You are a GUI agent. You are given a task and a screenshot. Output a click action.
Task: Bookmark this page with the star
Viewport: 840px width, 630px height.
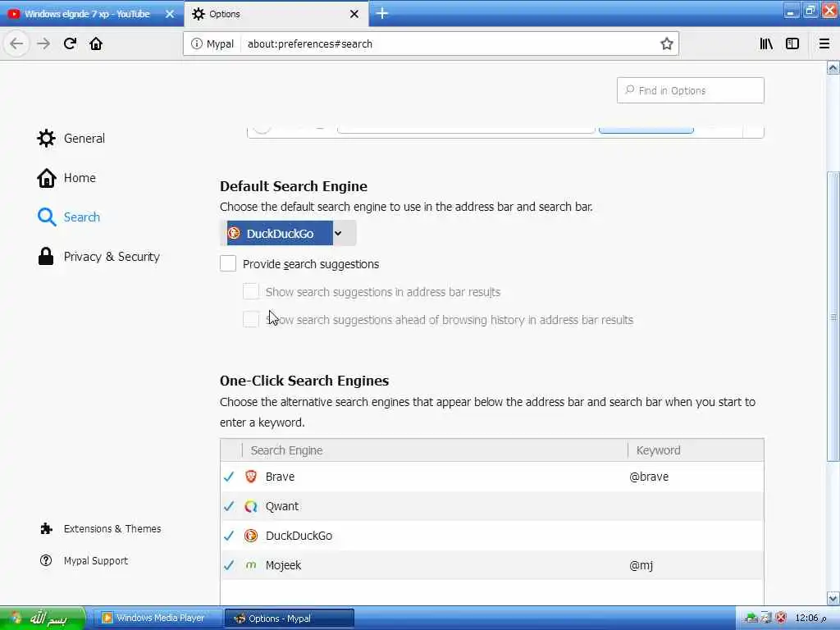click(x=666, y=44)
